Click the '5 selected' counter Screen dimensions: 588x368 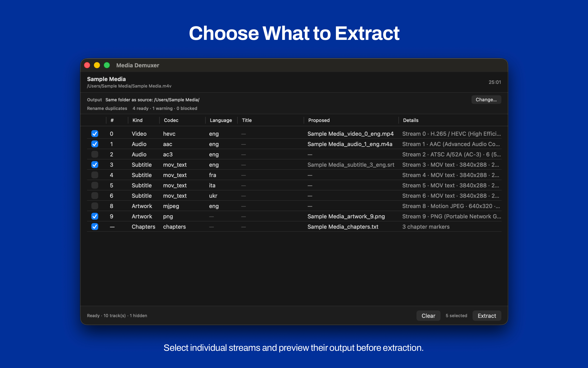tap(456, 316)
